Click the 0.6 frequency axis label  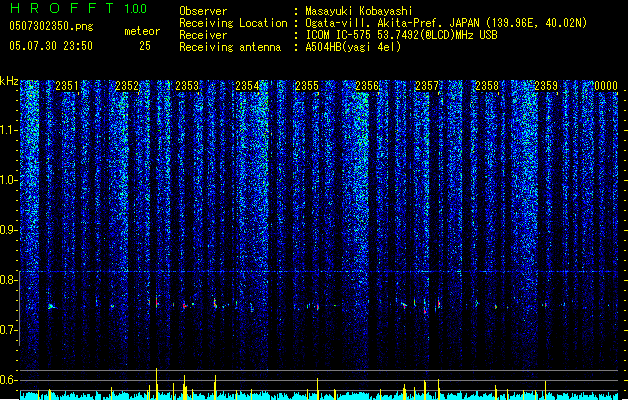point(9,380)
